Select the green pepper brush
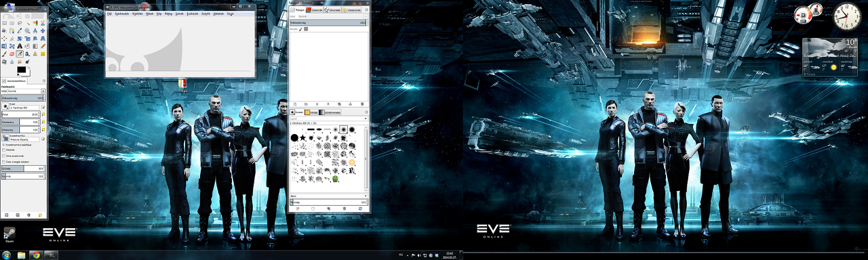The height and width of the screenshot is (260, 868). coord(335,178)
